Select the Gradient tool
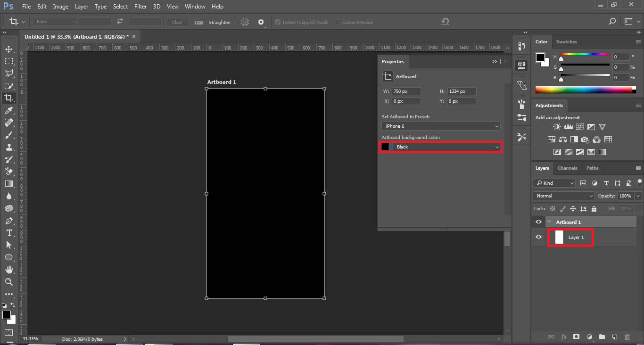 8,184
